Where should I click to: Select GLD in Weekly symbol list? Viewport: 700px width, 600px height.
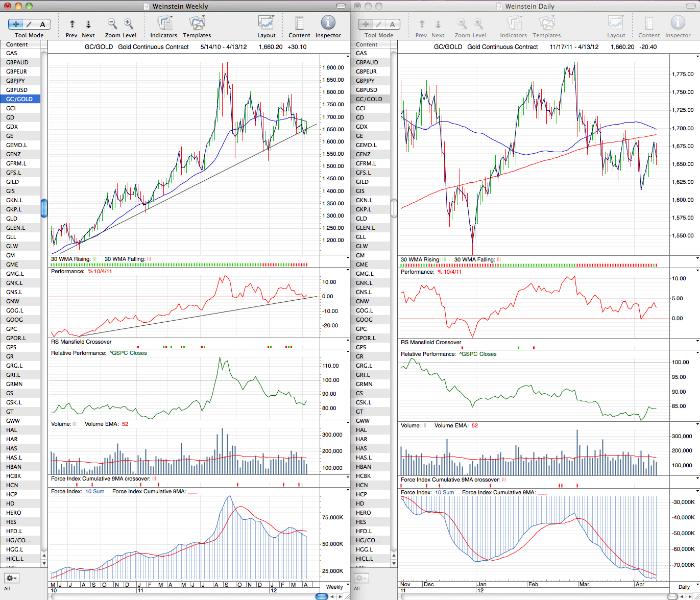tap(20, 219)
